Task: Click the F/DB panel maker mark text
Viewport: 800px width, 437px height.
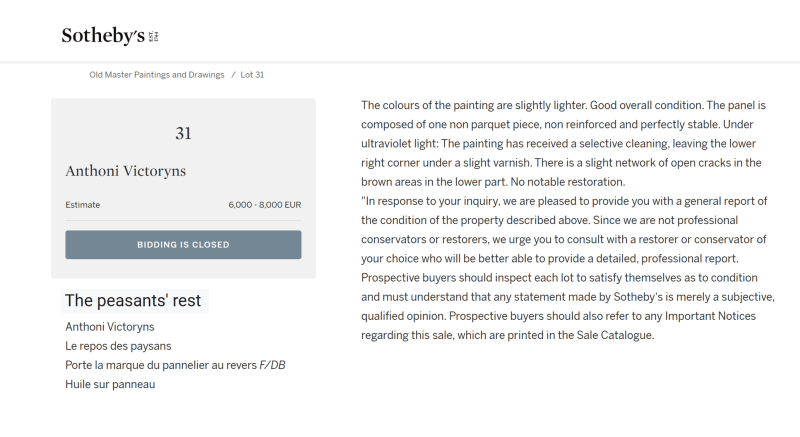Action: tap(272, 366)
